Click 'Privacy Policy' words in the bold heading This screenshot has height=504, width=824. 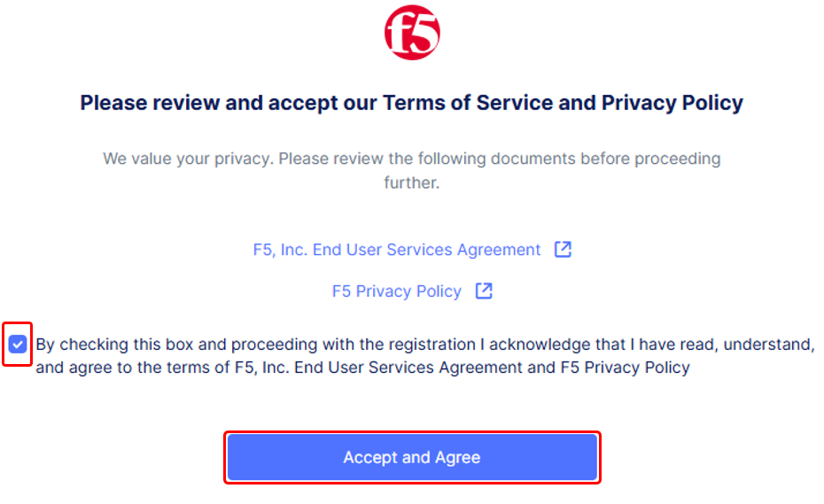coord(672,104)
